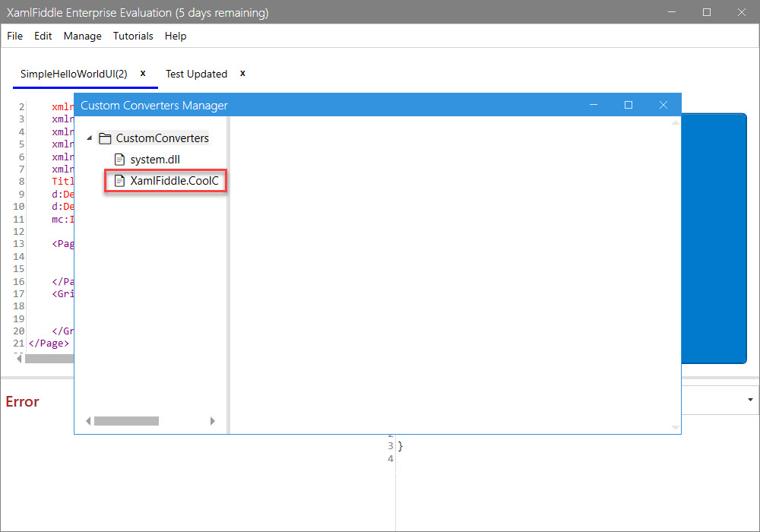Screen dimensions: 760x532
Task: Click the tree horizontal scrollbar thumb
Action: click(126, 421)
